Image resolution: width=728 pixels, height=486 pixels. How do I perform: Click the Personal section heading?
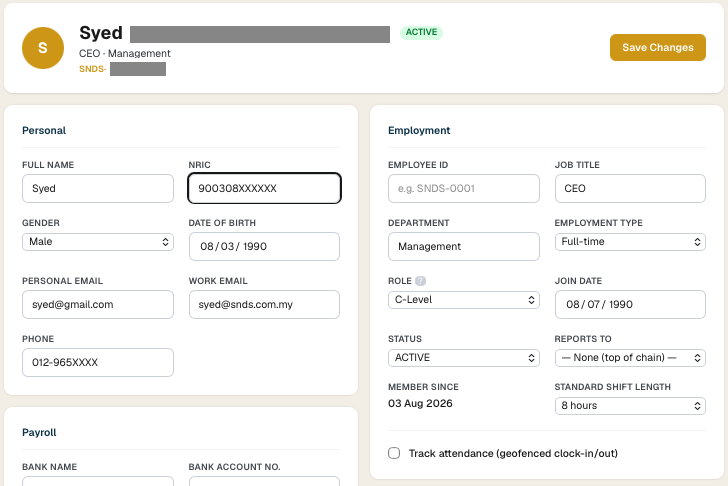(44, 130)
